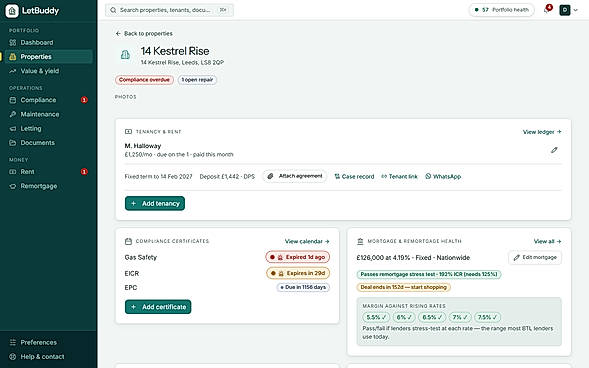Click the 14 Kestrel Rise house icon
The height and width of the screenshot is (368, 589).
point(125,55)
